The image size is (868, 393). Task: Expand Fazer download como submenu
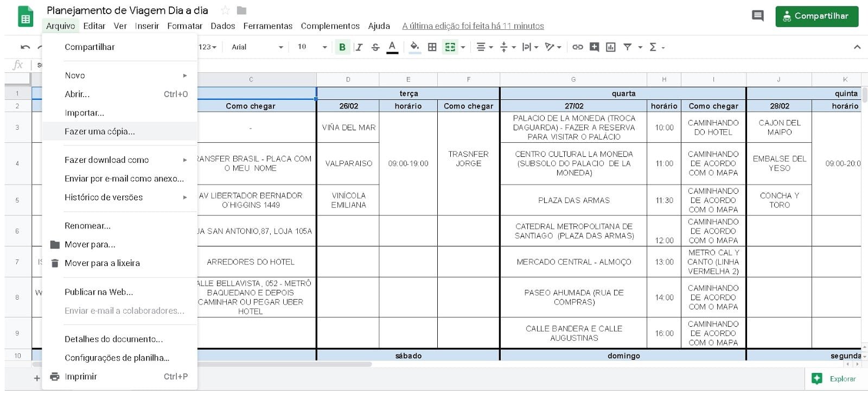click(120, 160)
